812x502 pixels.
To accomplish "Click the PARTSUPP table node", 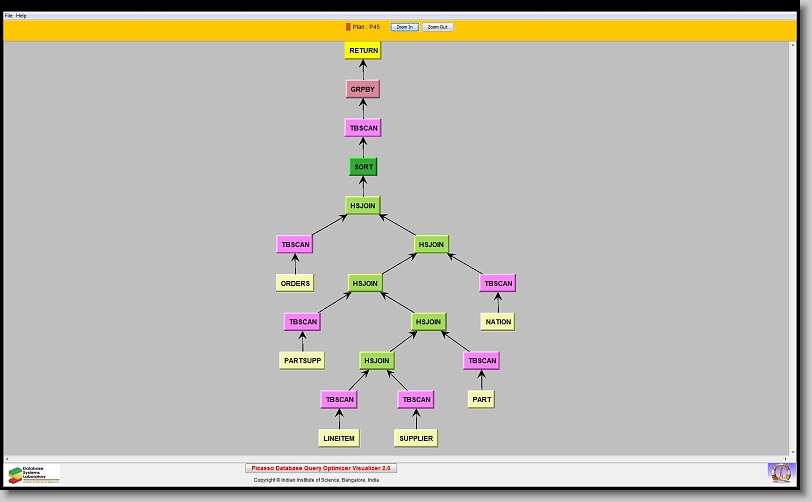I will pos(302,360).
